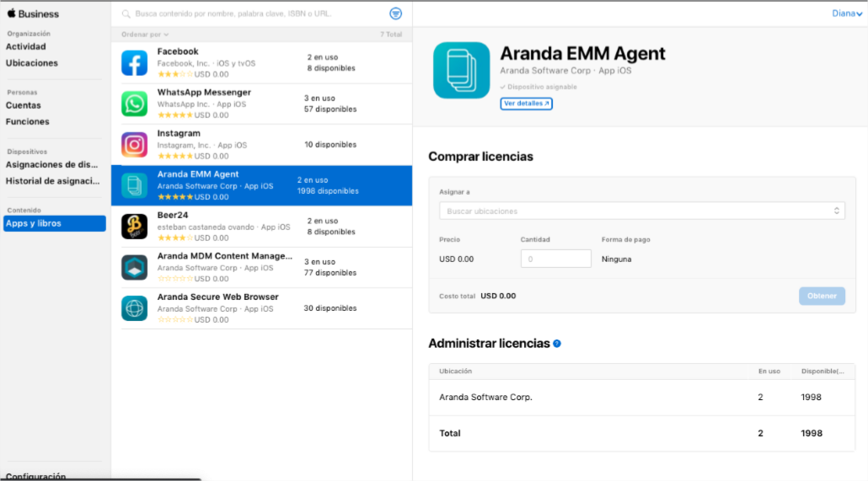Open Ubicaciones in the sidebar
Viewport: 868px width, 481px height.
[31, 63]
